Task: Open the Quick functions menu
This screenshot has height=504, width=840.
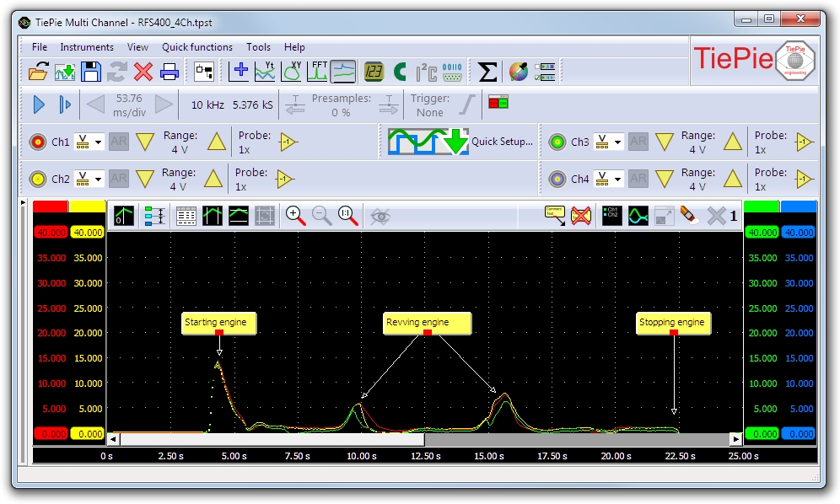Action: pyautogui.click(x=197, y=47)
